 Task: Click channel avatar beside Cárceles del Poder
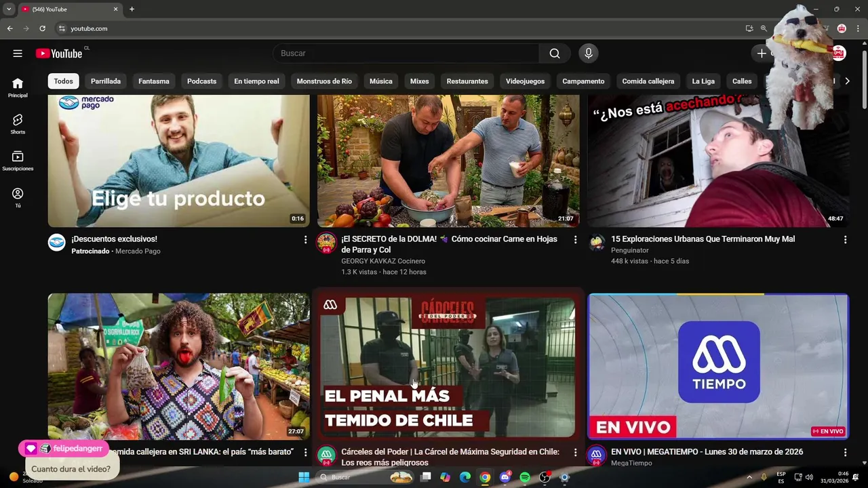coord(327,455)
